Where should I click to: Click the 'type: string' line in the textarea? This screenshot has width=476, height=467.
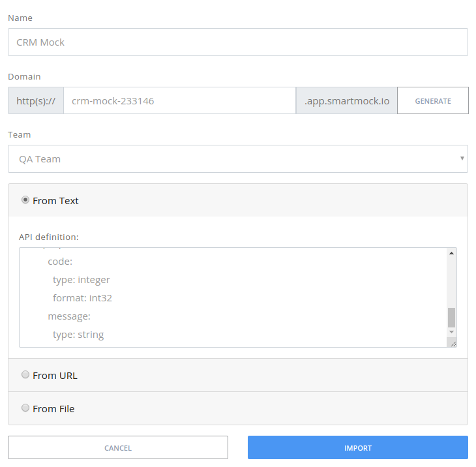tap(78, 335)
